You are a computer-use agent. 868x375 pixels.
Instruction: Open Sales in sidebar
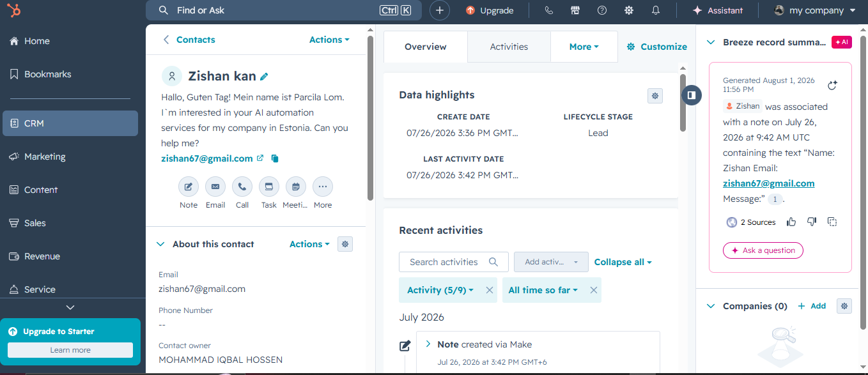70,223
